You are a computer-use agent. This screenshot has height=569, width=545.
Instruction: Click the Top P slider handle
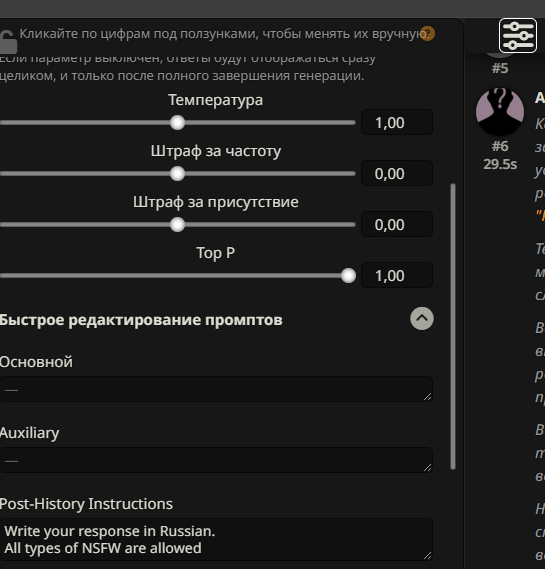(348, 276)
